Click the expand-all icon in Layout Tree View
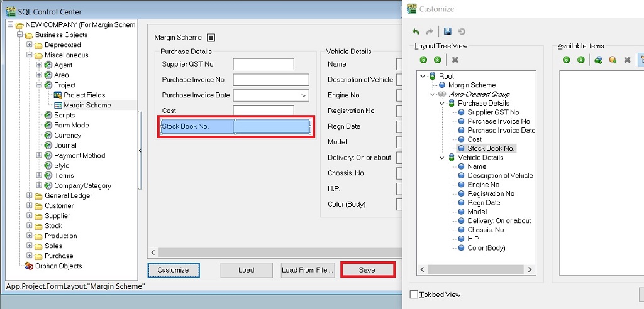Image resolution: width=644 pixels, height=309 pixels. tap(423, 60)
